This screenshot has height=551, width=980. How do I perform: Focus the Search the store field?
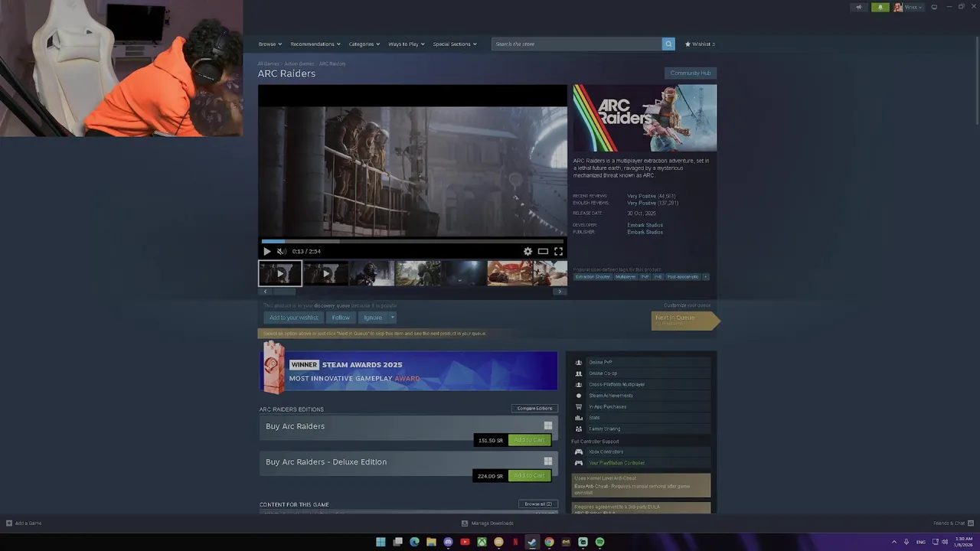pyautogui.click(x=577, y=44)
